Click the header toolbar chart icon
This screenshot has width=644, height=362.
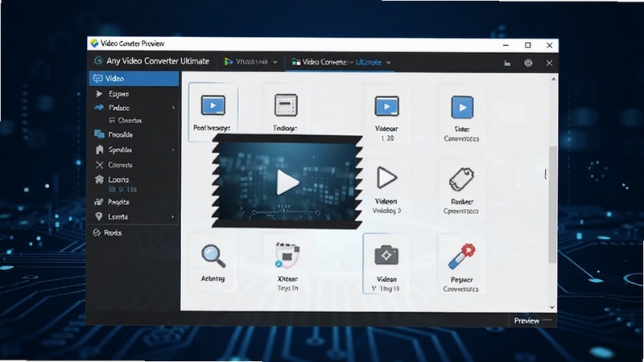click(x=507, y=64)
